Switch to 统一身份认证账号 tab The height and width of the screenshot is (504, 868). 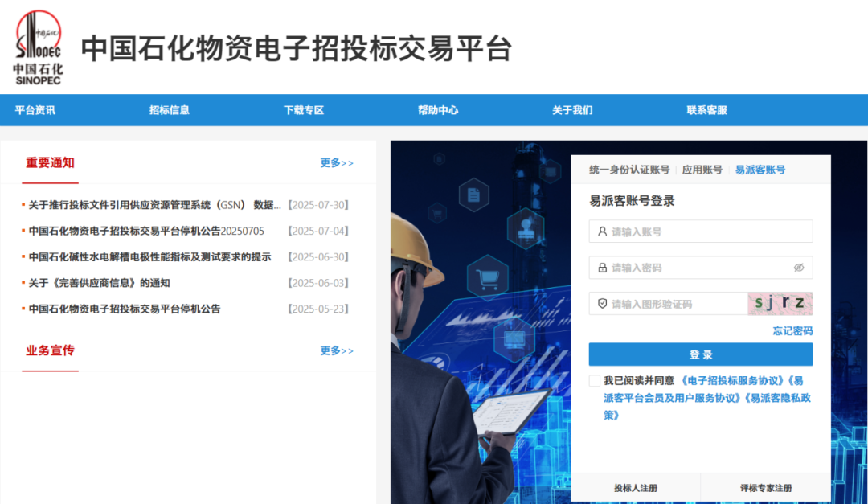629,170
